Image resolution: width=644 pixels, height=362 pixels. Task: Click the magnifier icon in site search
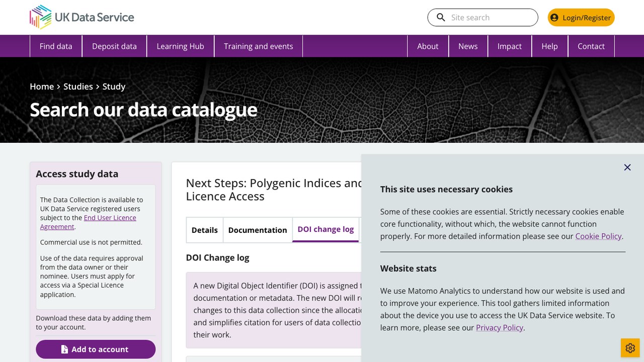point(441,18)
